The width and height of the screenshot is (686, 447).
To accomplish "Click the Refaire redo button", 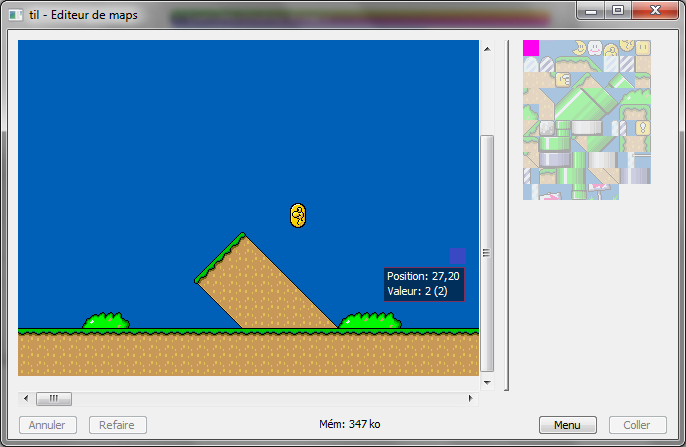I will [x=118, y=425].
